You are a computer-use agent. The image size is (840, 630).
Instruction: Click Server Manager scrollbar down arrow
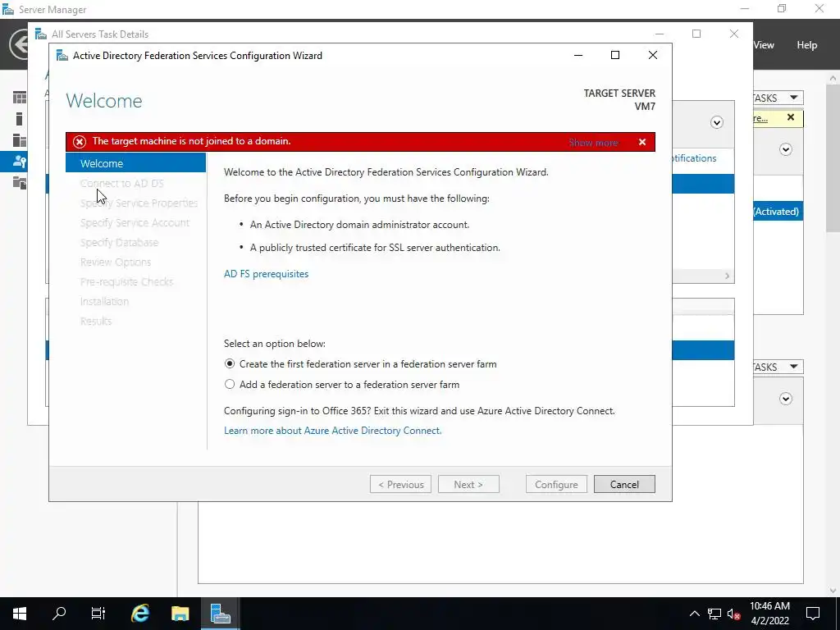(x=833, y=591)
